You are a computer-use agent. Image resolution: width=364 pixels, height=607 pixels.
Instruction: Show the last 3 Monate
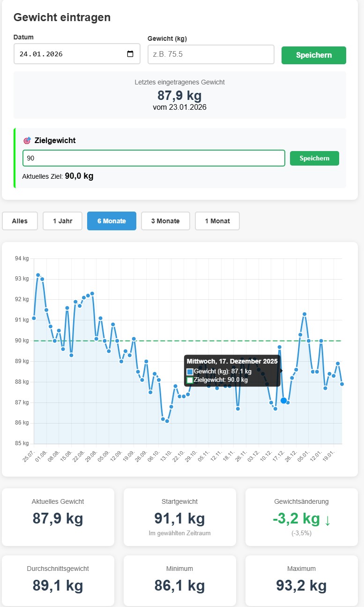click(165, 221)
